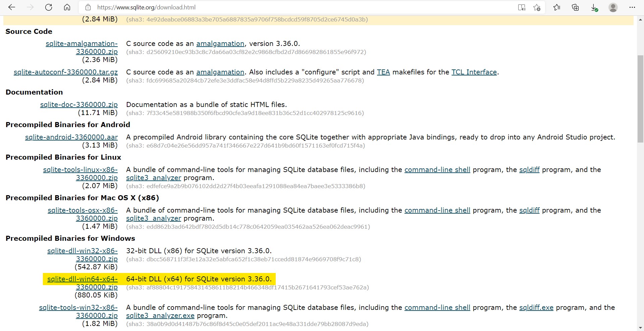Click the browser forward arrow
Viewport: 644px width, 331px height.
(x=30, y=7)
